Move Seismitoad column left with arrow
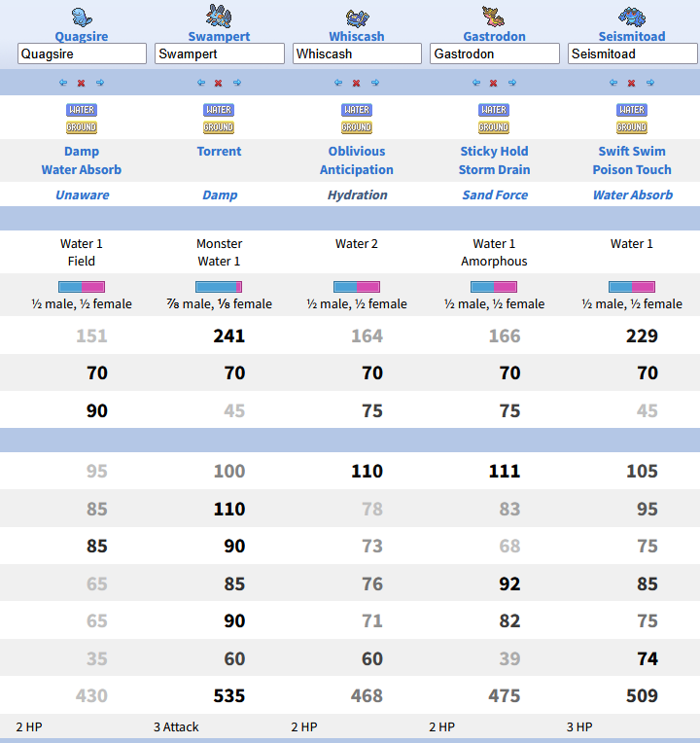Screen dimensions: 700x743 tap(613, 83)
